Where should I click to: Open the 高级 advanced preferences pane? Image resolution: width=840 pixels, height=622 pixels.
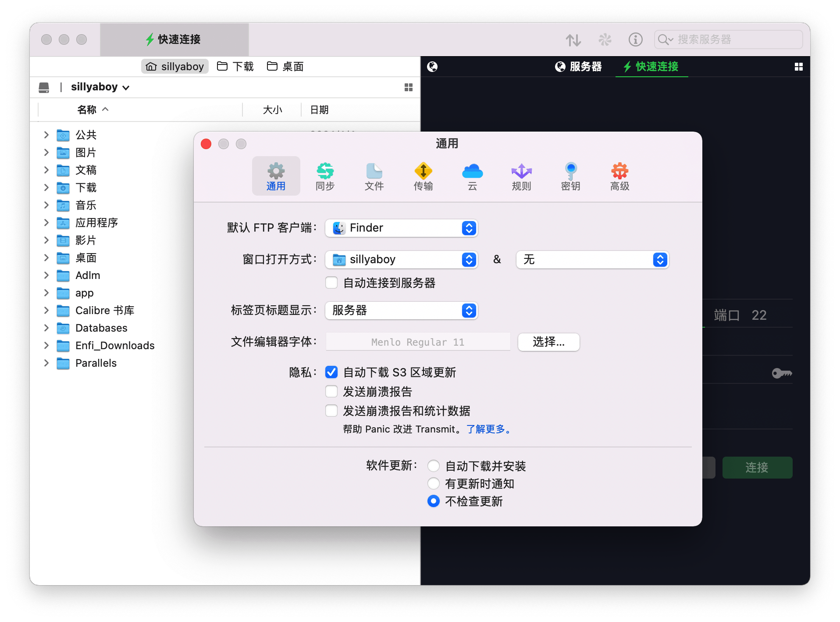point(619,176)
